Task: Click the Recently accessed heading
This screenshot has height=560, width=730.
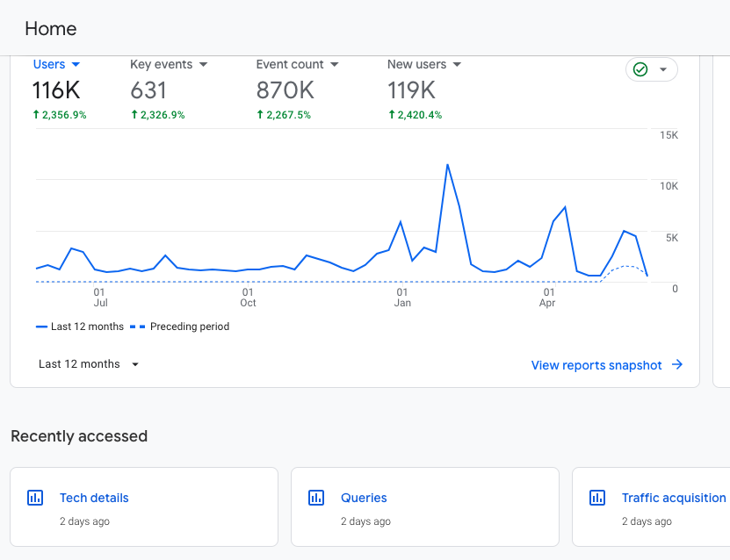Action: click(x=79, y=436)
